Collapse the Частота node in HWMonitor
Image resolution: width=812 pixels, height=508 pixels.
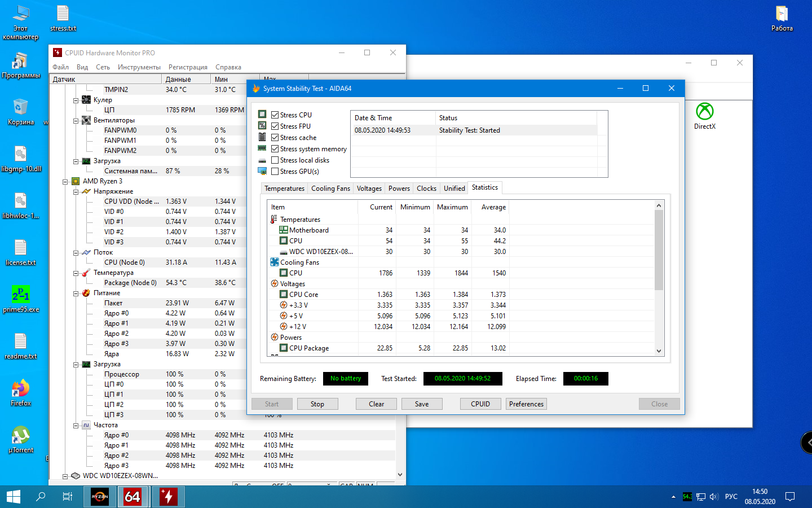[x=76, y=426]
